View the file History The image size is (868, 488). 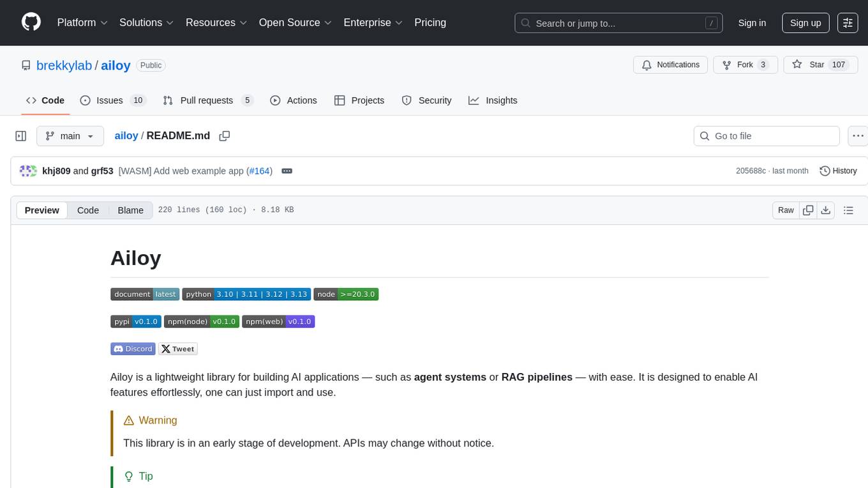click(x=838, y=171)
